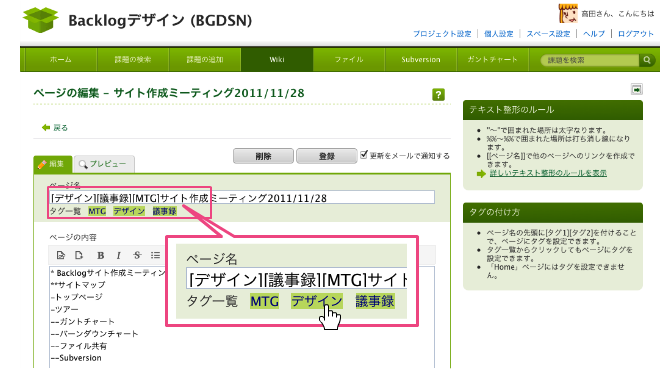This screenshot has height=369, width=660.
Task: Open 個人設定 link
Action: pyautogui.click(x=499, y=34)
